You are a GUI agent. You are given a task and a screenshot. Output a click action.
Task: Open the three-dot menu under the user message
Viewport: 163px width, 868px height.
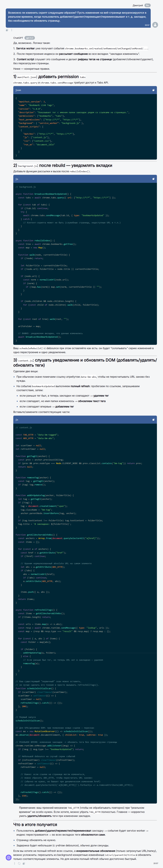pyautogui.click(x=12, y=30)
